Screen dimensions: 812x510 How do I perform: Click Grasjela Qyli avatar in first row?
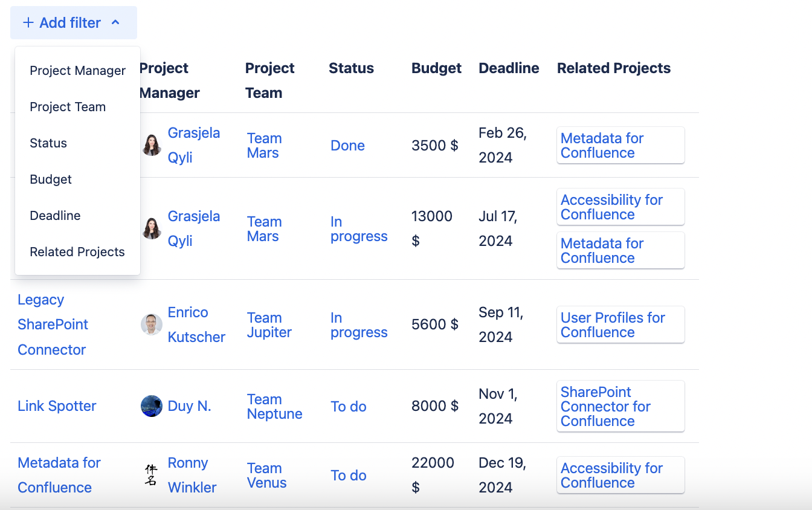(x=152, y=145)
